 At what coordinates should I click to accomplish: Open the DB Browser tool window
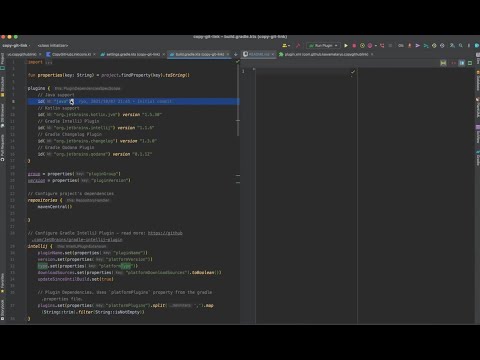tap(2, 116)
